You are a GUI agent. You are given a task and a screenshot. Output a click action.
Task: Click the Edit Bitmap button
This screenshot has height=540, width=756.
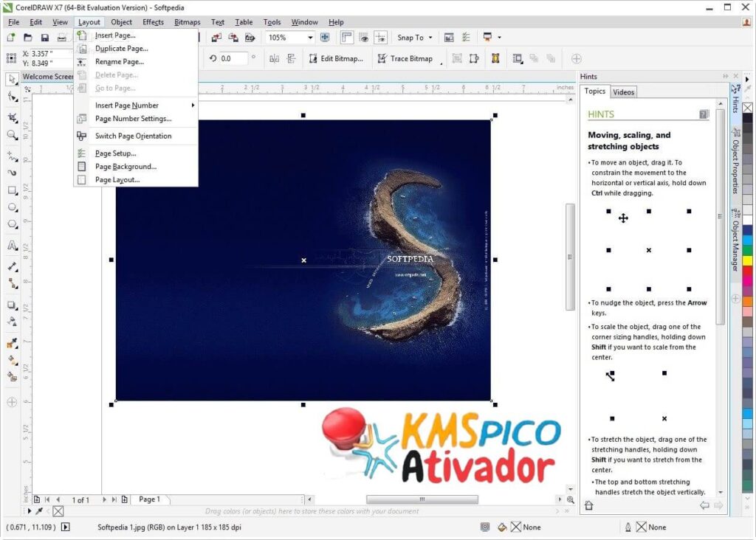pos(336,59)
